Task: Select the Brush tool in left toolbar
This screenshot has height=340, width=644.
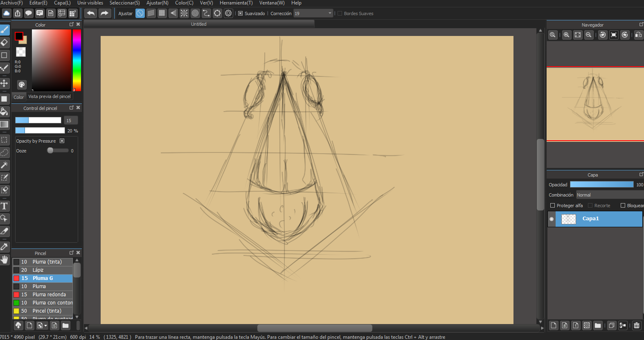Action: [5, 30]
